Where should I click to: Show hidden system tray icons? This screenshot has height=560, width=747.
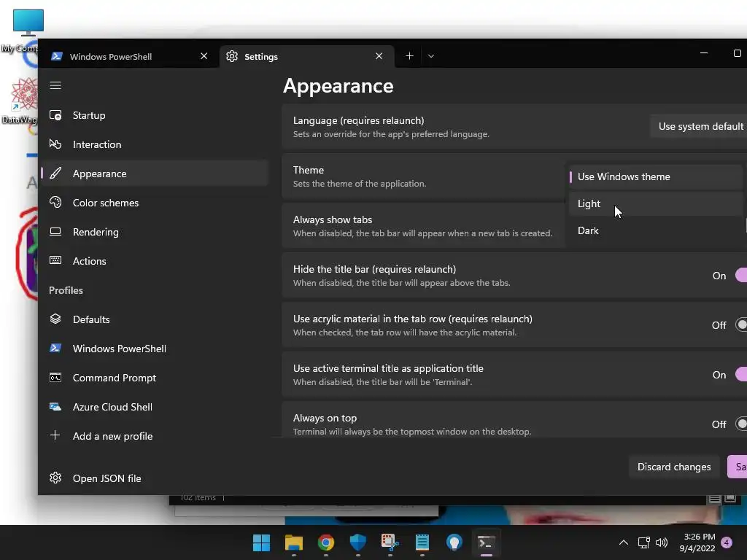623,542
